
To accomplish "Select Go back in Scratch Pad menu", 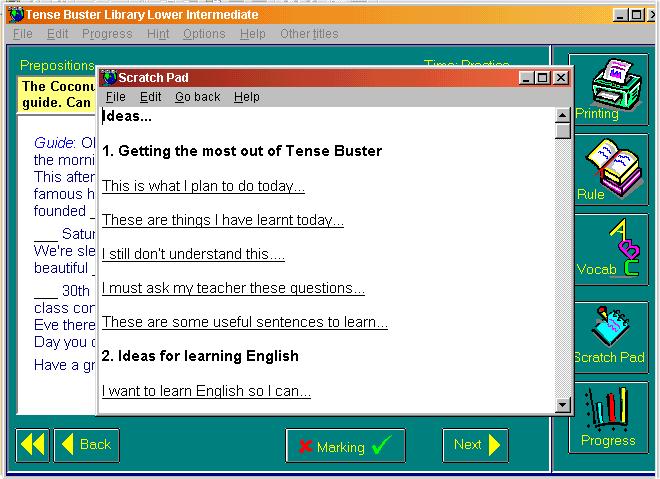I will coord(197,97).
